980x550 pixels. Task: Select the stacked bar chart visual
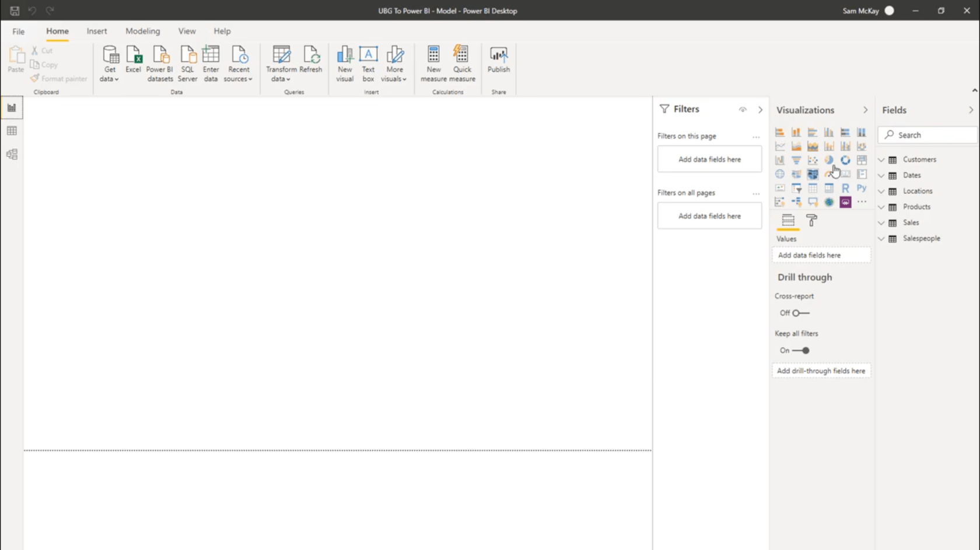coord(780,133)
